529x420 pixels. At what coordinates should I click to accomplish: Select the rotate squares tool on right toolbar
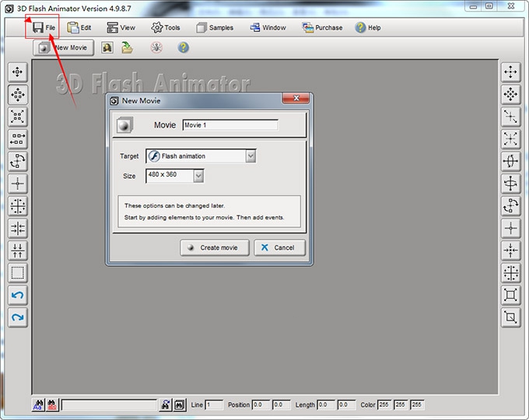coord(510,206)
